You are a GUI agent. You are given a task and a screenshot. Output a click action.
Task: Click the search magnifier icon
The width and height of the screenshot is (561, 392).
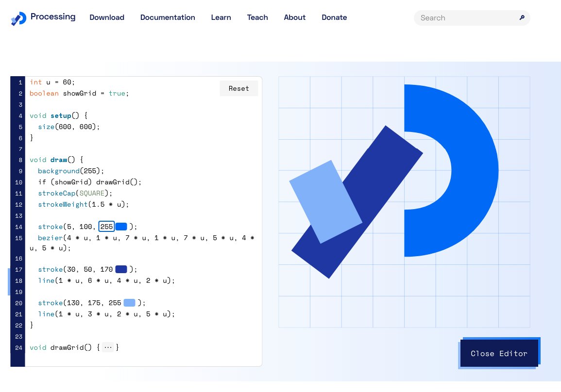coord(522,17)
